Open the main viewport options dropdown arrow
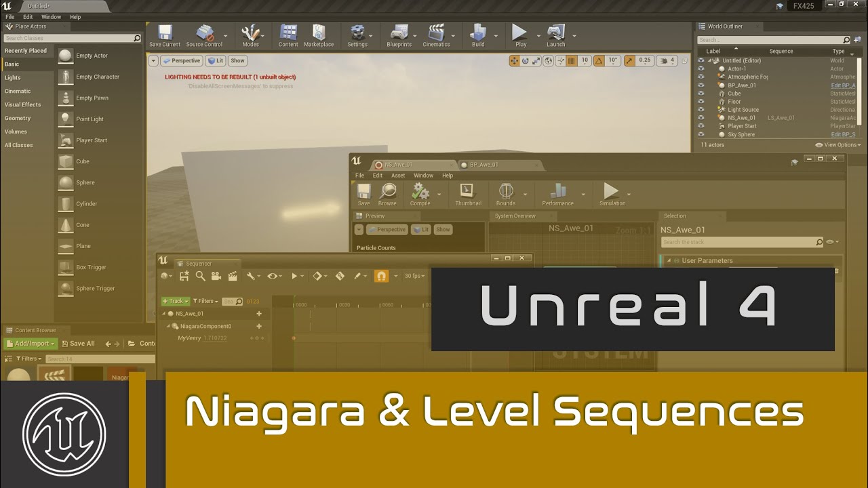Image resolution: width=868 pixels, height=488 pixels. [153, 60]
